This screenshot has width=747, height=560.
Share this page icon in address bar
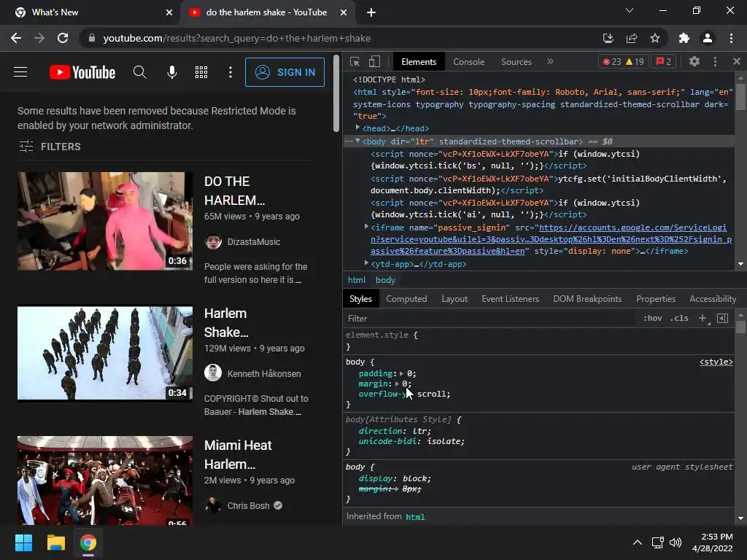click(632, 38)
